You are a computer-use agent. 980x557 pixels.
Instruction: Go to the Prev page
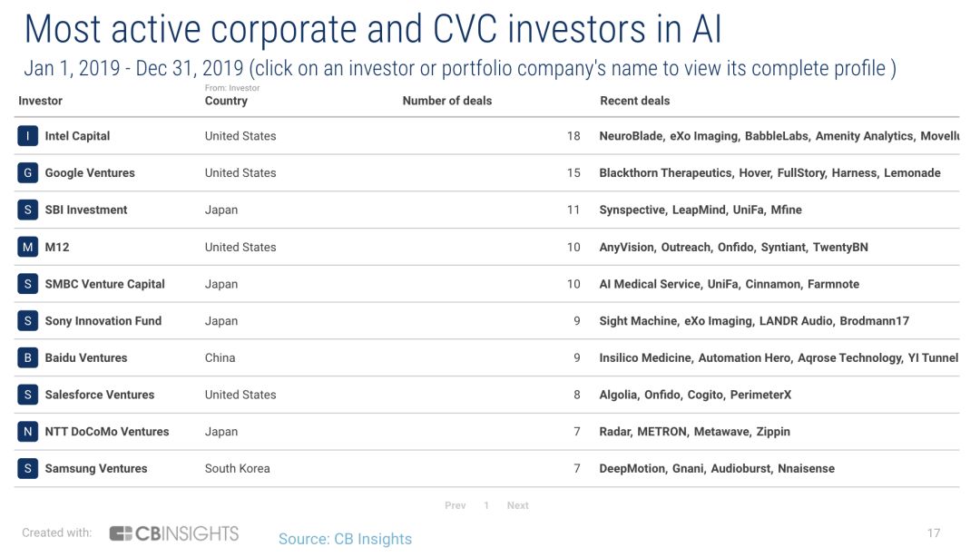coord(455,505)
